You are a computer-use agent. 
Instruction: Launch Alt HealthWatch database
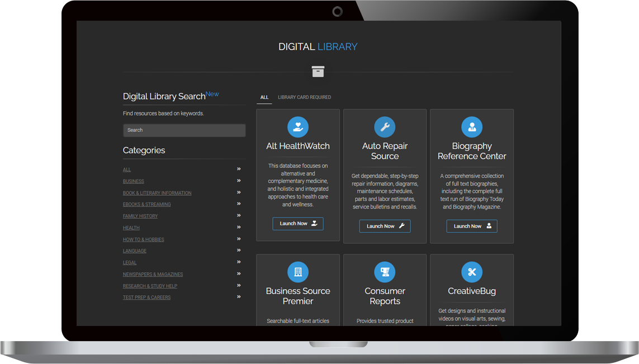[x=298, y=223]
